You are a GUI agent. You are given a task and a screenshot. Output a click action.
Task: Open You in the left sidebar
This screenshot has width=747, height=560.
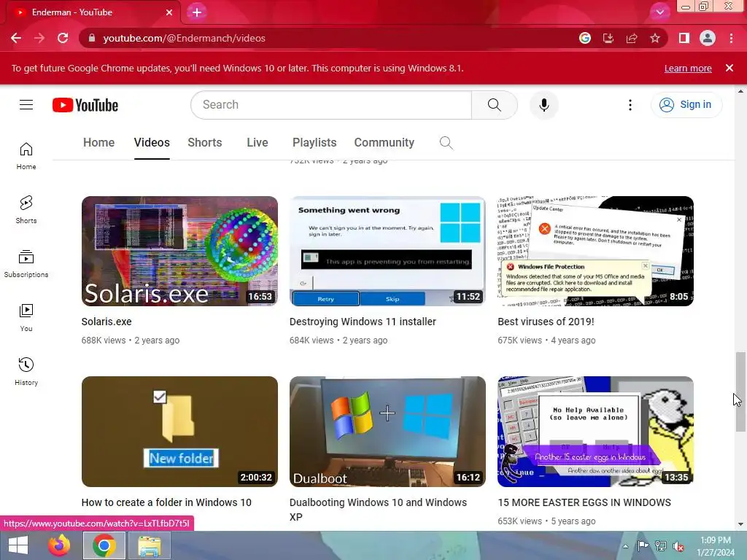[x=26, y=318]
